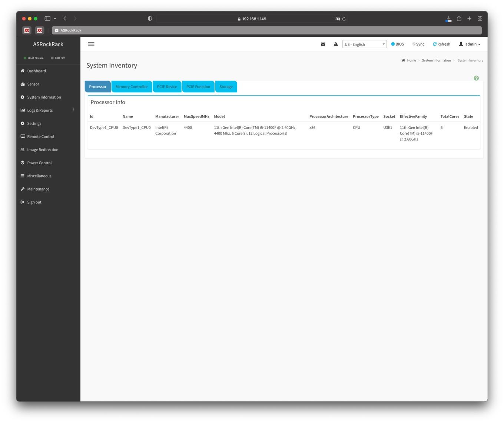Open the admin user dropdown
The image size is (504, 423).
[470, 44]
